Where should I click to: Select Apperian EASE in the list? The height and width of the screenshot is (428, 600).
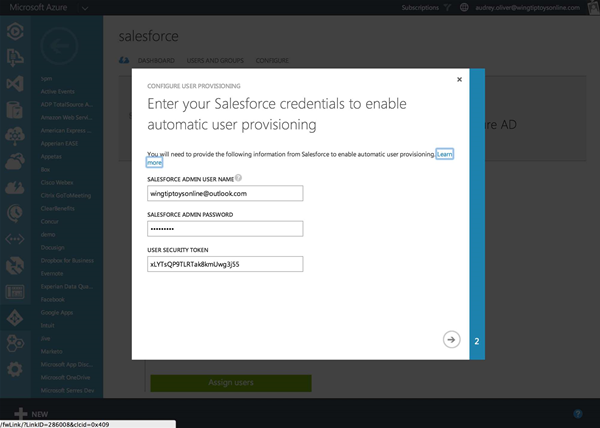[x=59, y=143]
